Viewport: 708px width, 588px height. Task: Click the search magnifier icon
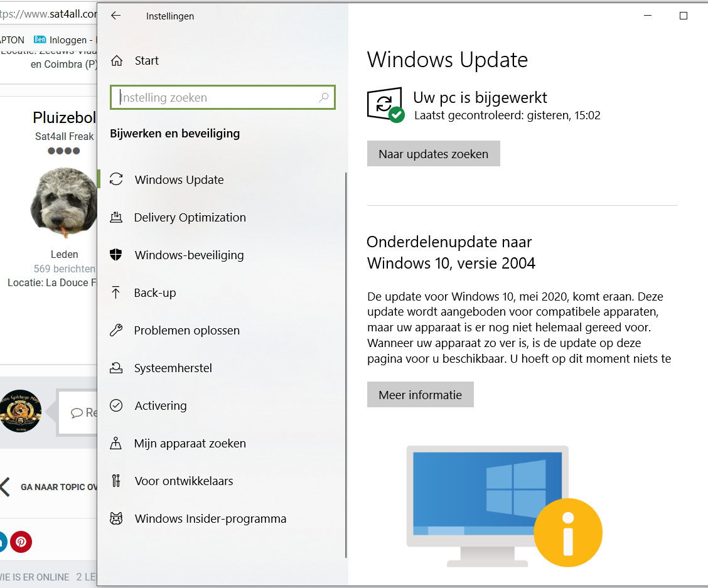pos(324,97)
